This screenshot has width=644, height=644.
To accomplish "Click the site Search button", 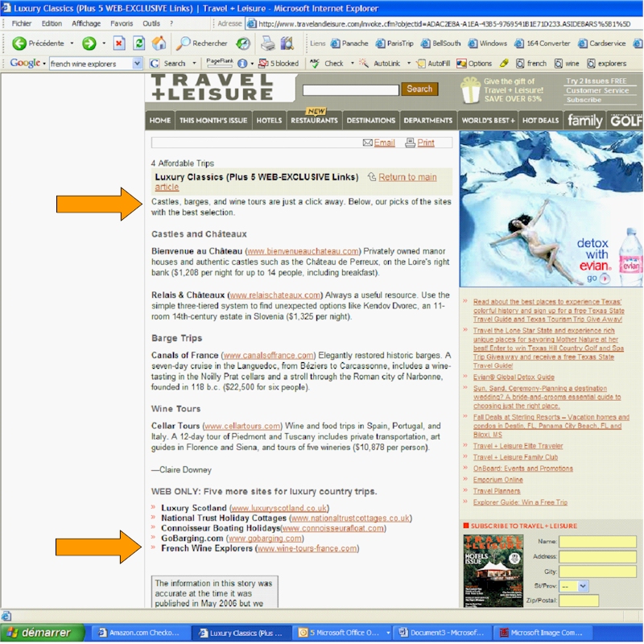I will pos(419,89).
